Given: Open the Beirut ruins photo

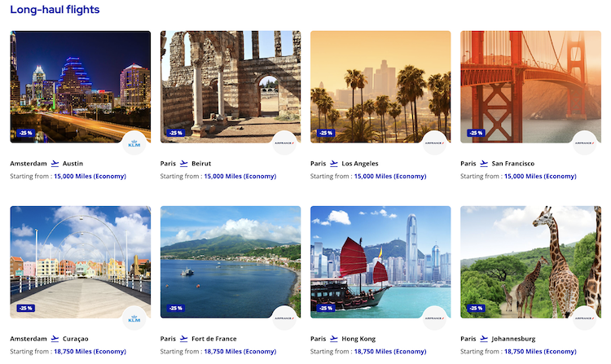Looking at the screenshot, I should click(x=231, y=87).
